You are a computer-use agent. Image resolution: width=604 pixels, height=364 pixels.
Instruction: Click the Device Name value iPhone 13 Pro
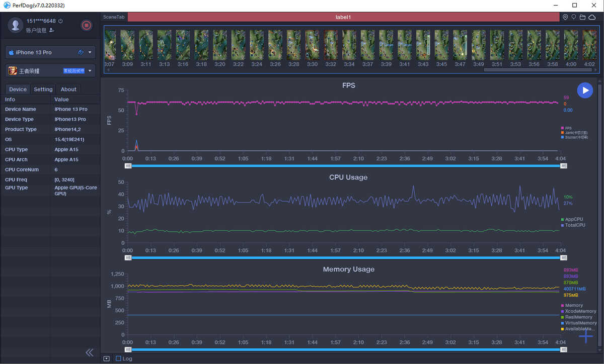tap(71, 109)
